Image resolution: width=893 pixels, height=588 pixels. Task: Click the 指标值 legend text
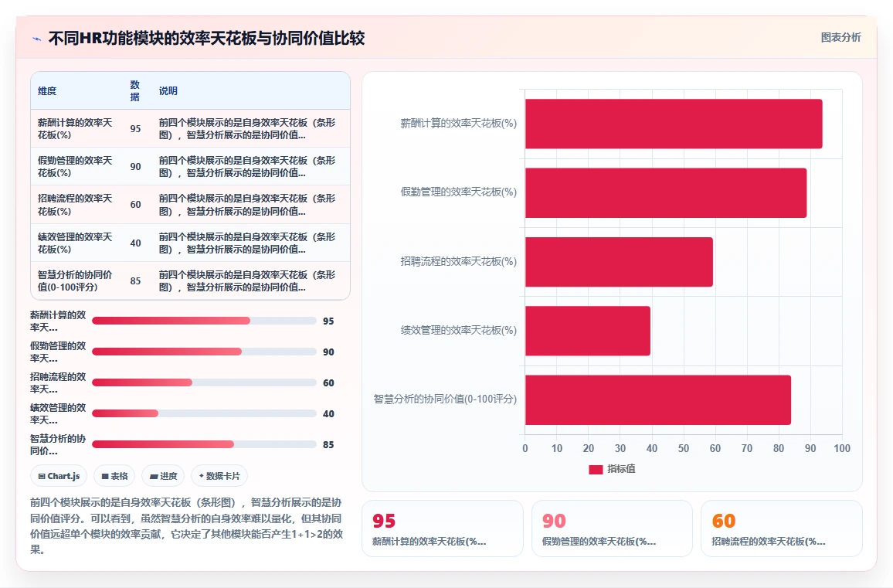pyautogui.click(x=621, y=469)
